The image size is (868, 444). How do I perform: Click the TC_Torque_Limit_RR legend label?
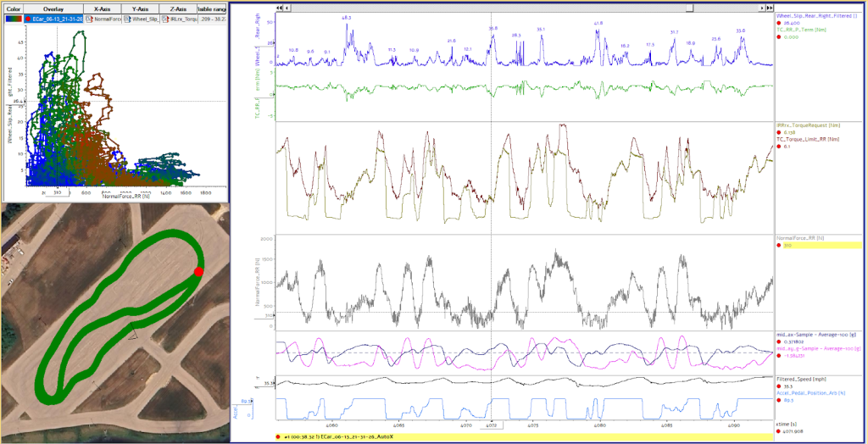810,139
